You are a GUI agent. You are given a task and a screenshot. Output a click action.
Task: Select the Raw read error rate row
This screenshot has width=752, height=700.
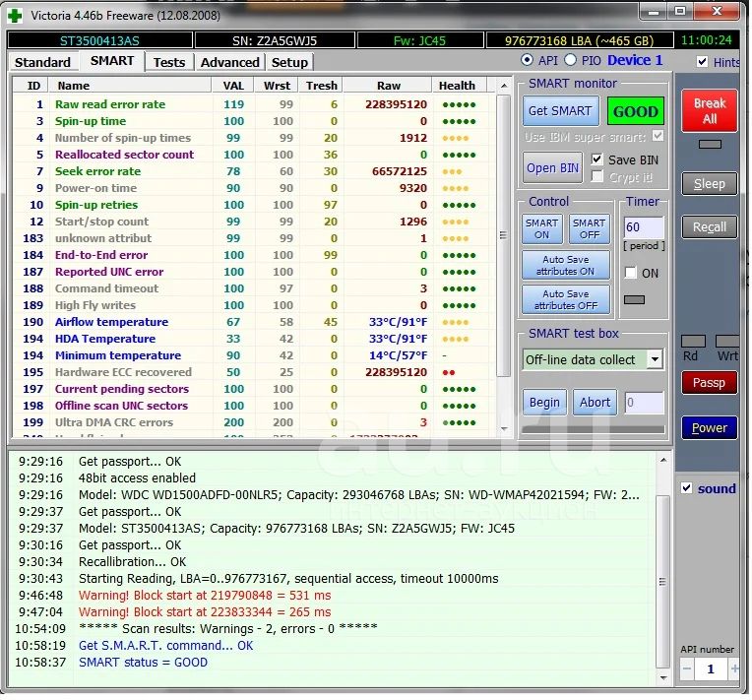point(253,104)
